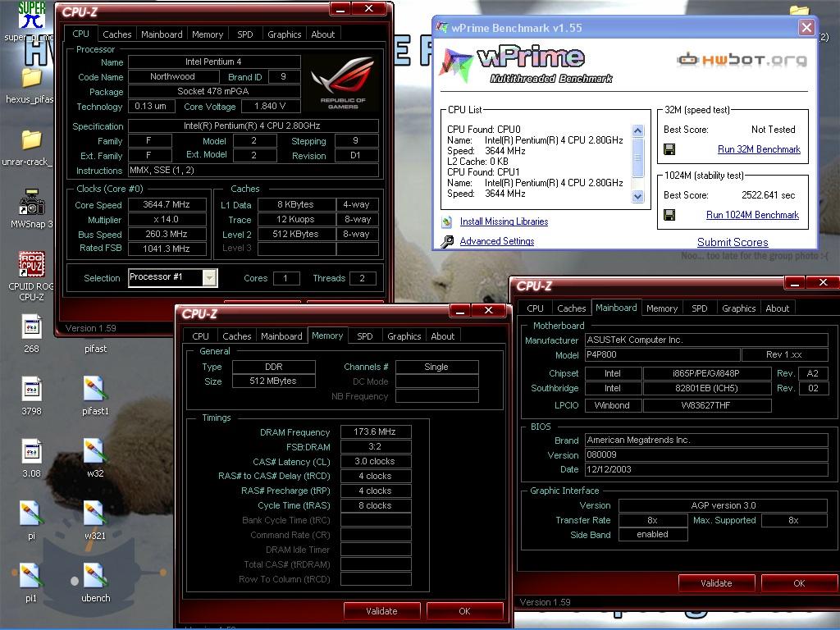Viewport: 840px width, 630px height.
Task: Open the w32 desktop icon
Action: click(95, 451)
